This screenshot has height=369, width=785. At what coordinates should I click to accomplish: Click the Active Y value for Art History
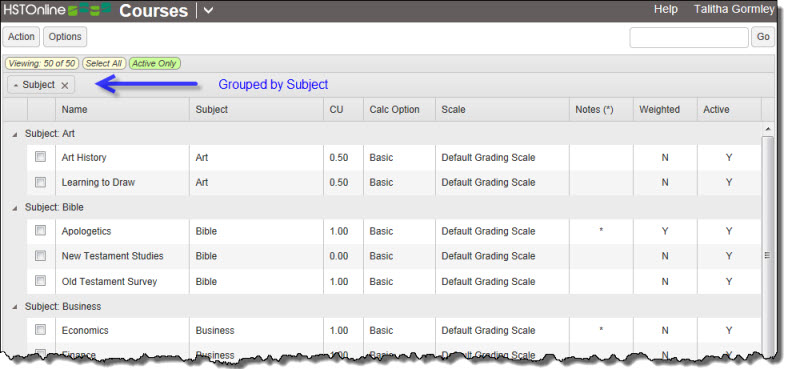click(729, 158)
